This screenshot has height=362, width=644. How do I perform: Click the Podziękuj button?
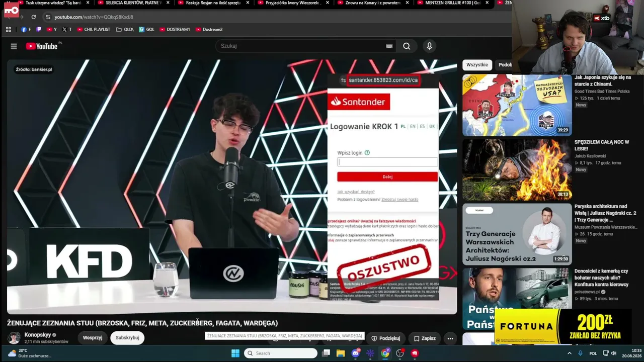pyautogui.click(x=386, y=338)
